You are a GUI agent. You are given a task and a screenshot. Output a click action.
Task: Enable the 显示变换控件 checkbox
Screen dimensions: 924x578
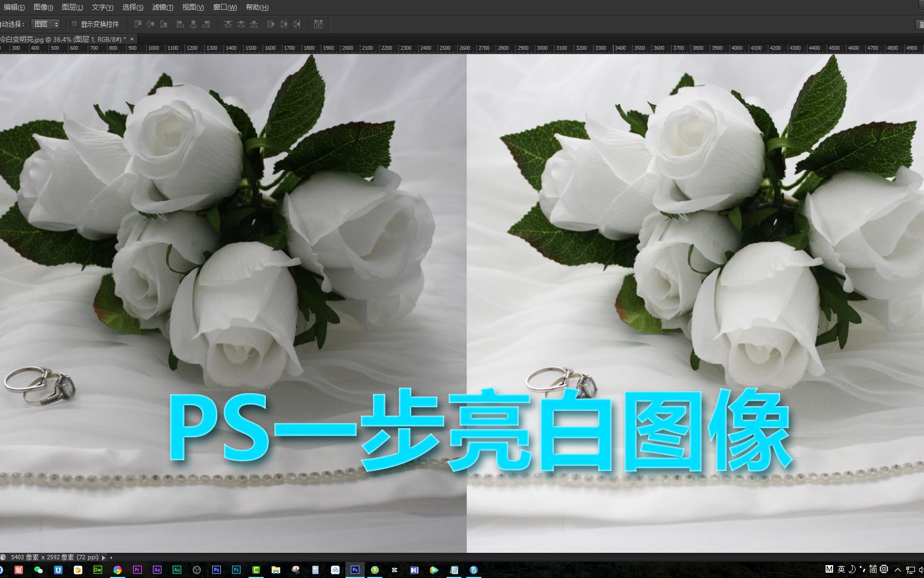pyautogui.click(x=74, y=24)
